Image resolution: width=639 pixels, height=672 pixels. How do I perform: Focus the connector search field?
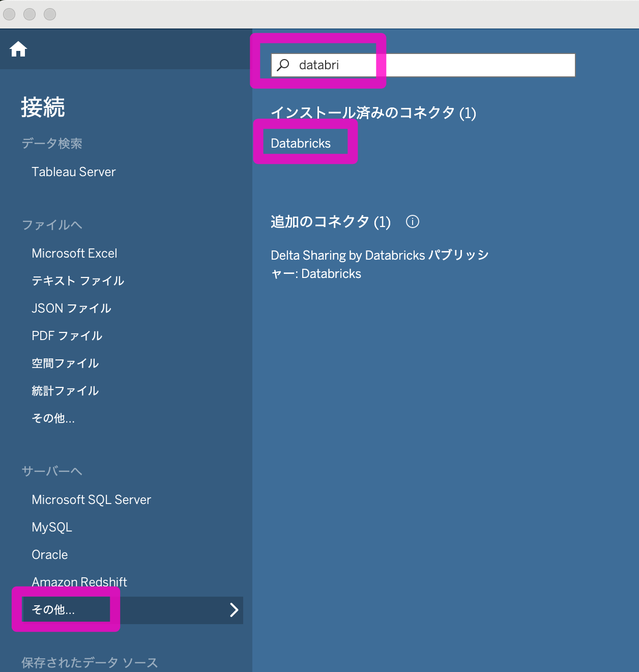(423, 65)
